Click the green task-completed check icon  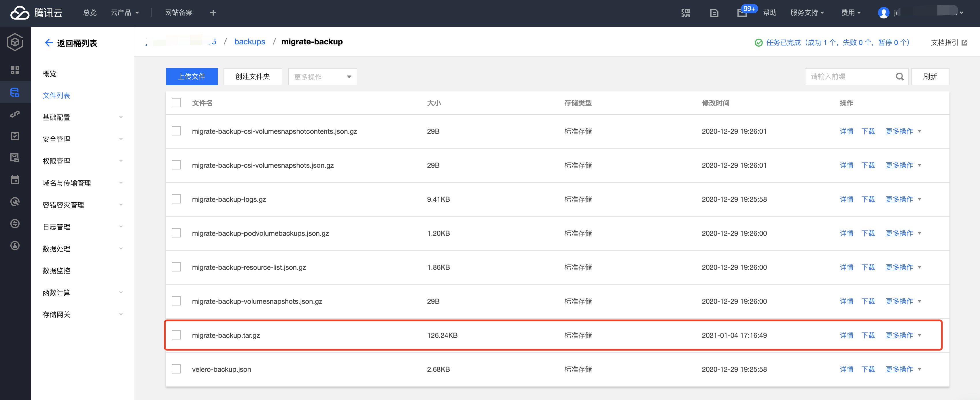tap(758, 43)
